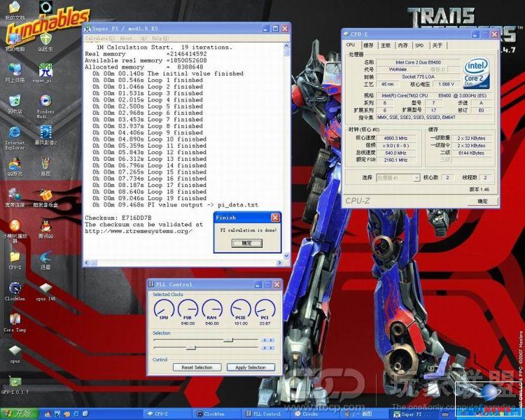Click the lower Selection slider thumb
The height and width of the screenshot is (420, 525).
[191, 348]
